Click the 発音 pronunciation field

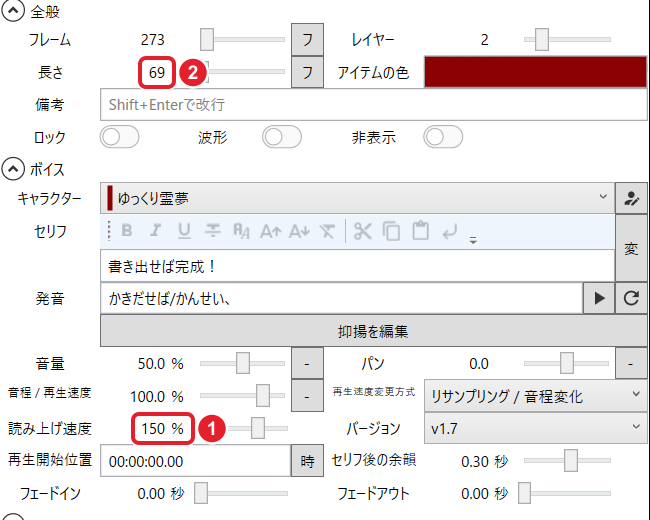[342, 298]
